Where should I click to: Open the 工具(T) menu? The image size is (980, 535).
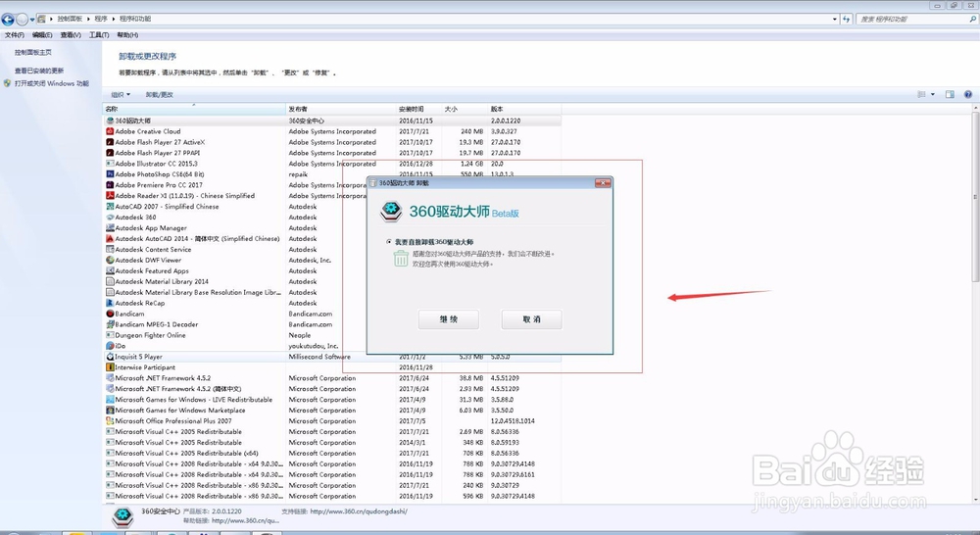pyautogui.click(x=99, y=35)
